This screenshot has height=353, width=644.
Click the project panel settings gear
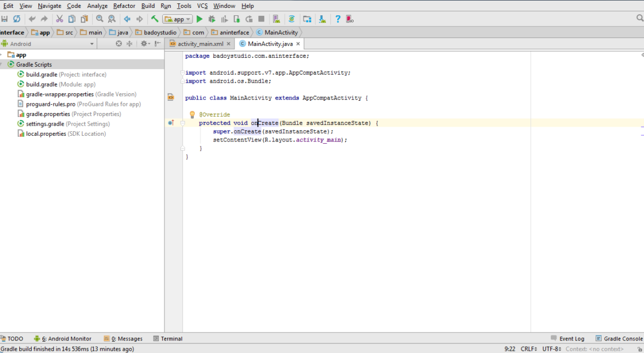coord(144,44)
